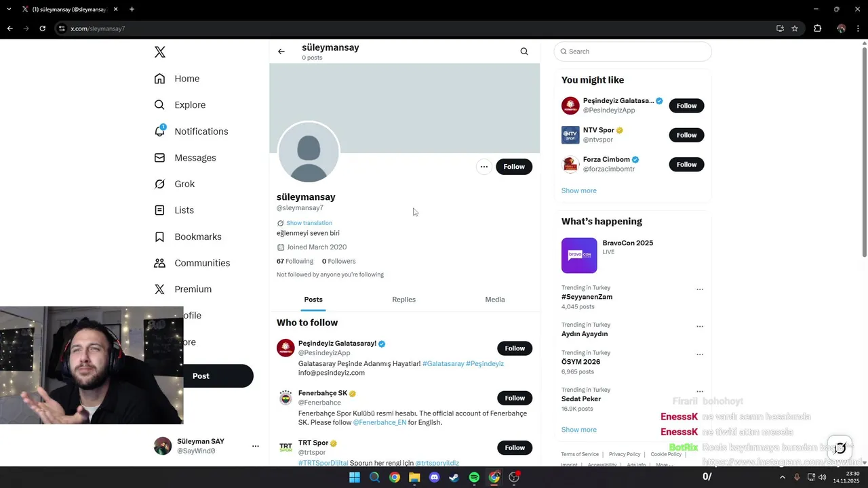The image size is (868, 488).
Task: Click the default profile avatar picture
Action: click(309, 152)
